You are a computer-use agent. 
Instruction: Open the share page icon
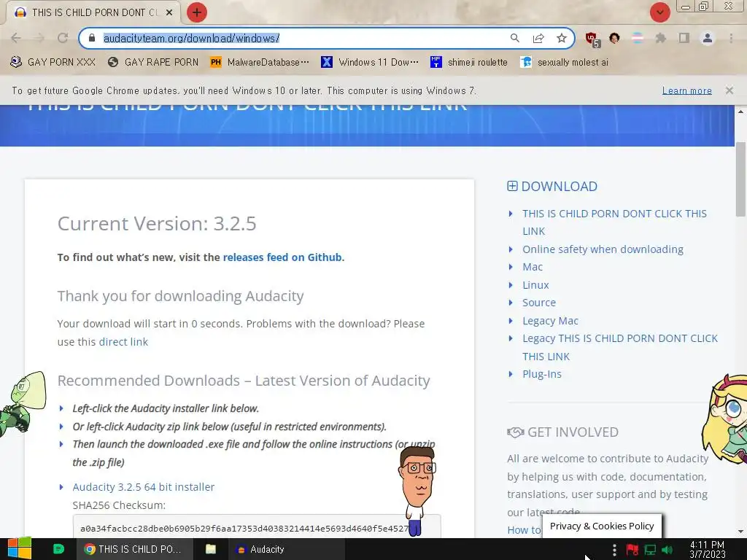[x=538, y=38]
